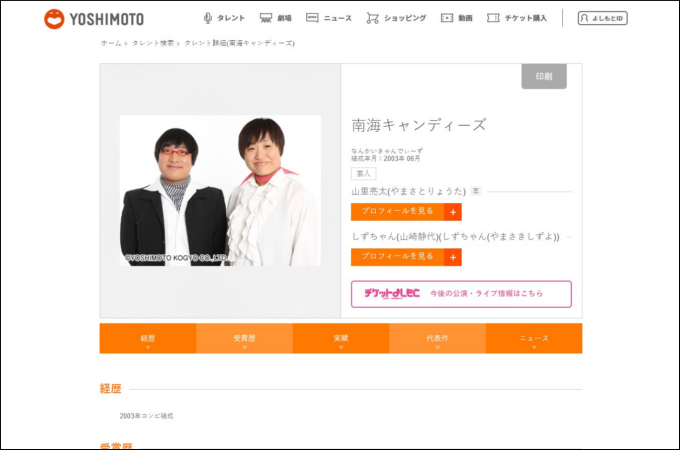The width and height of the screenshot is (680, 450).
Task: Click the down arrow under orange ニュース tab
Action: click(534, 347)
